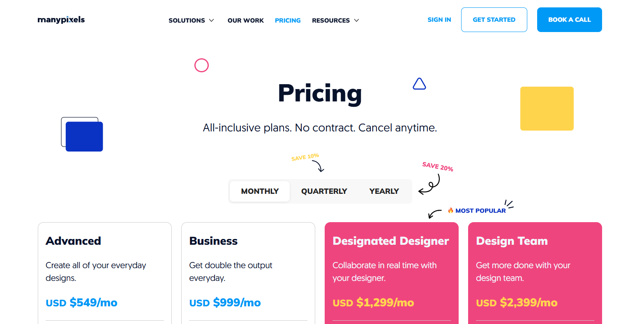
Task: Expand the Solutions dropdown menu
Action: (x=187, y=21)
